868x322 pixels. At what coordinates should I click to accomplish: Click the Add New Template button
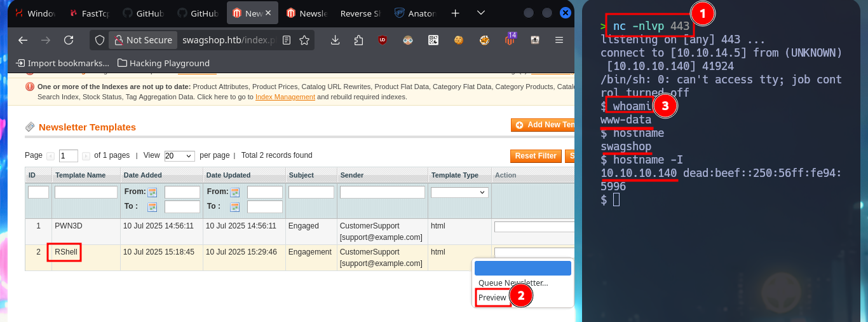(x=543, y=125)
